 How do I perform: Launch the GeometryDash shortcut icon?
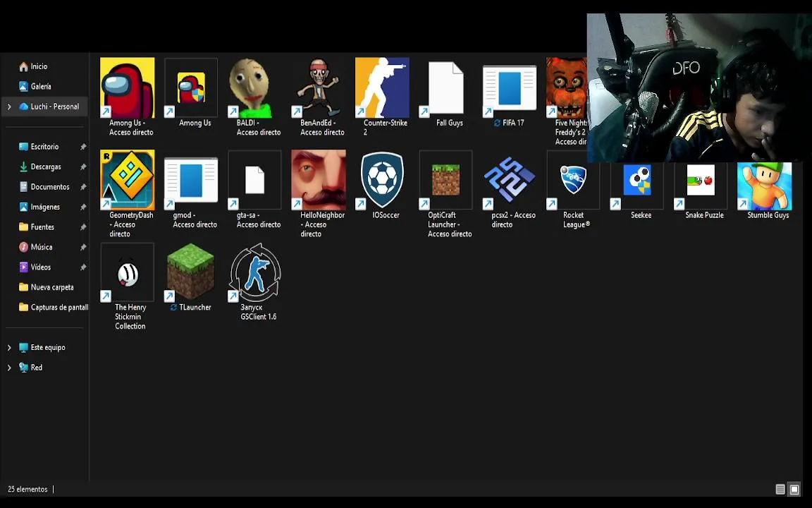pyautogui.click(x=128, y=180)
